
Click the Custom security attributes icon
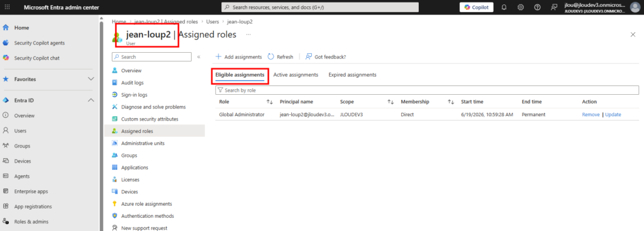click(x=115, y=119)
